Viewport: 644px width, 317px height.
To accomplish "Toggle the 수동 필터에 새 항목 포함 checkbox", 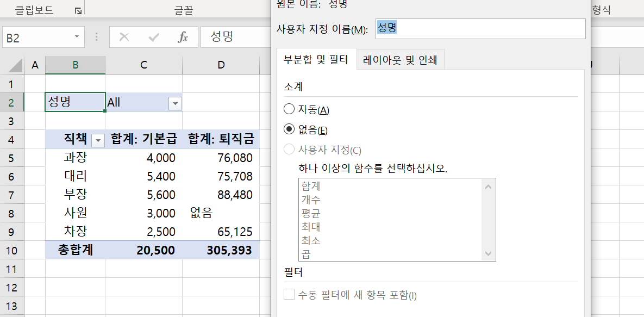I will pyautogui.click(x=289, y=295).
